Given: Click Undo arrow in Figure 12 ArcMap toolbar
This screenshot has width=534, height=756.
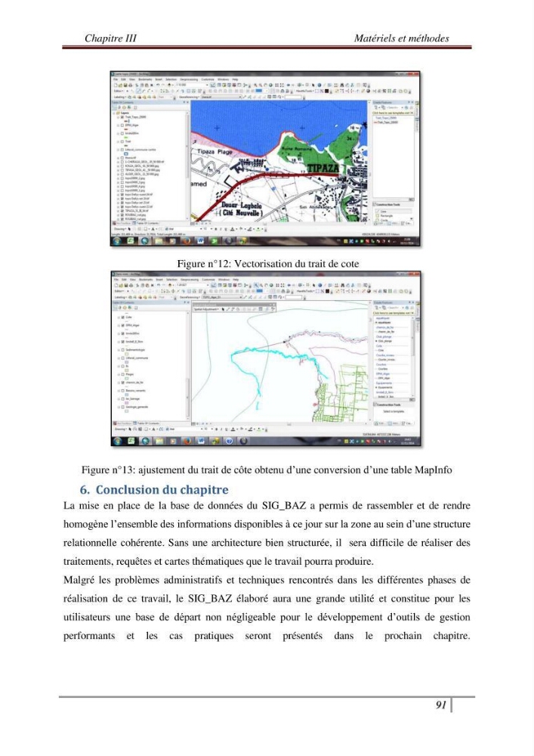Looking at the screenshot, I should click(158, 85).
